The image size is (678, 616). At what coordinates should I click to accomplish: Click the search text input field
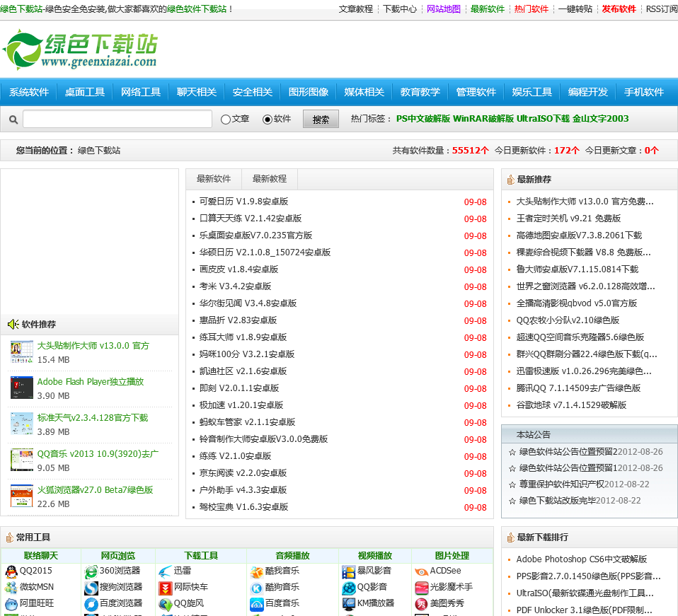pyautogui.click(x=117, y=120)
